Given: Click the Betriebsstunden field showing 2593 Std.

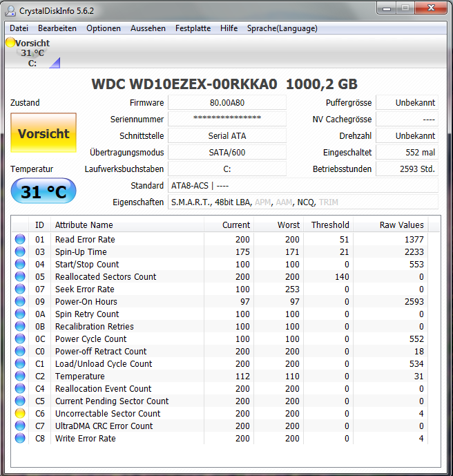Looking at the screenshot, I should tap(407, 169).
